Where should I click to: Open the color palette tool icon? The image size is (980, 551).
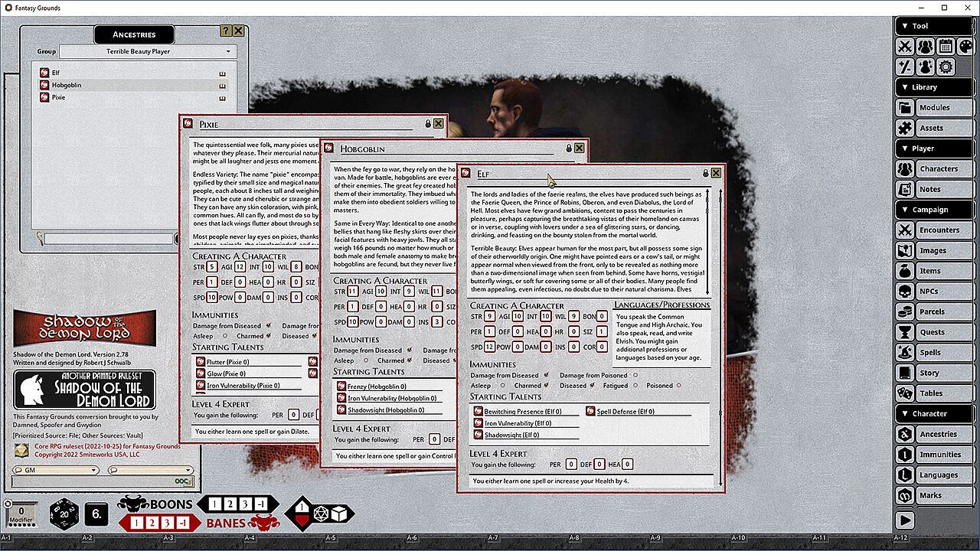coord(965,47)
